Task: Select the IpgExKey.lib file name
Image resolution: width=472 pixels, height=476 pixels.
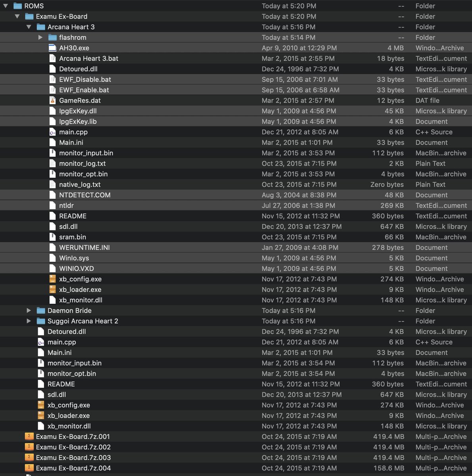Action: [x=78, y=121]
